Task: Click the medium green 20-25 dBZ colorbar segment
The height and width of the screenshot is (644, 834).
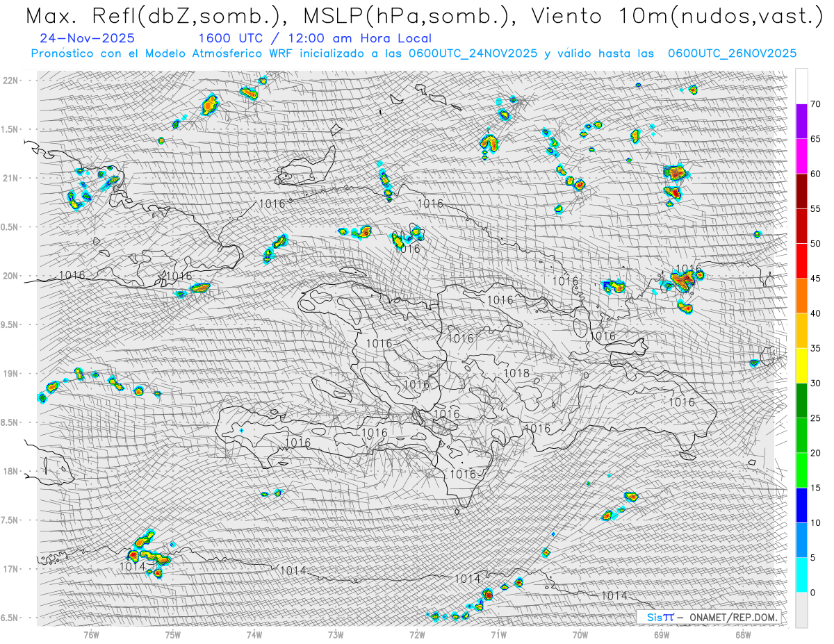Action: 801,436
